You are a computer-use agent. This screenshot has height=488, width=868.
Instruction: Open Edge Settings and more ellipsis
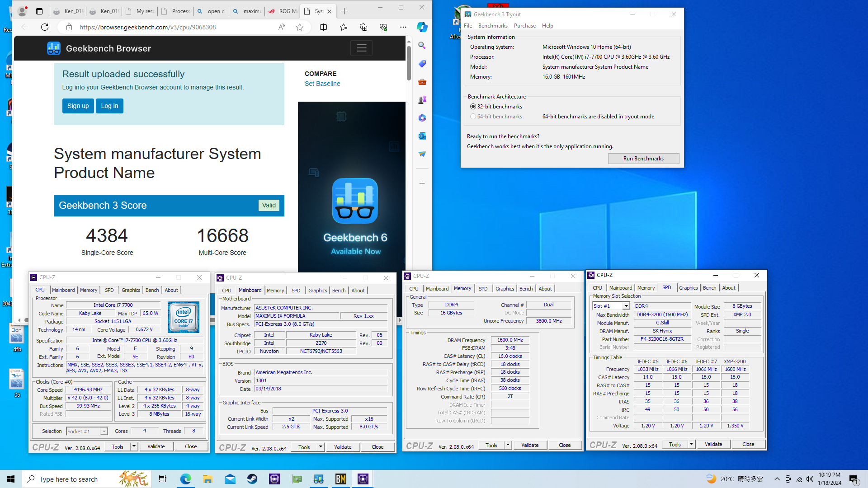point(403,27)
